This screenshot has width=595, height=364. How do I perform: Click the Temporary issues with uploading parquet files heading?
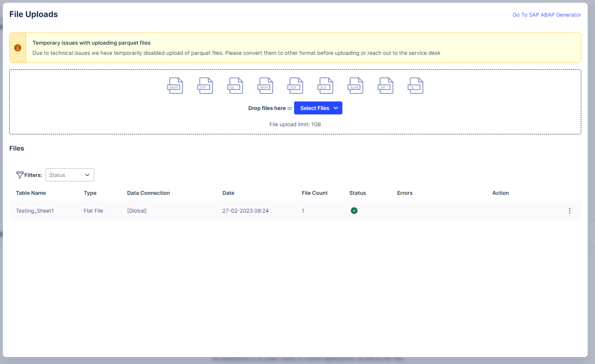point(91,43)
